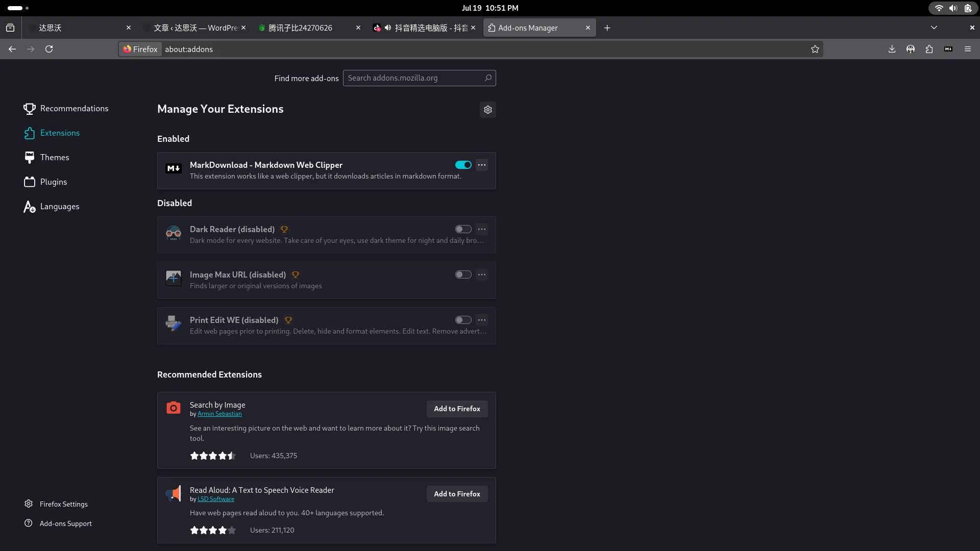Click the headphone-shaped toolbar extension icon
Viewport: 980px width, 551px height.
tap(911, 49)
